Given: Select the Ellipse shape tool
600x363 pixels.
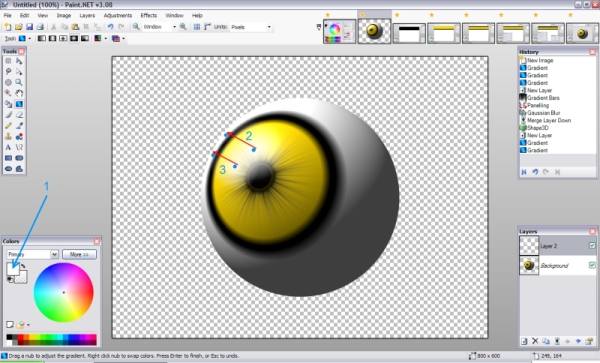Looking at the screenshot, I should tap(8, 169).
